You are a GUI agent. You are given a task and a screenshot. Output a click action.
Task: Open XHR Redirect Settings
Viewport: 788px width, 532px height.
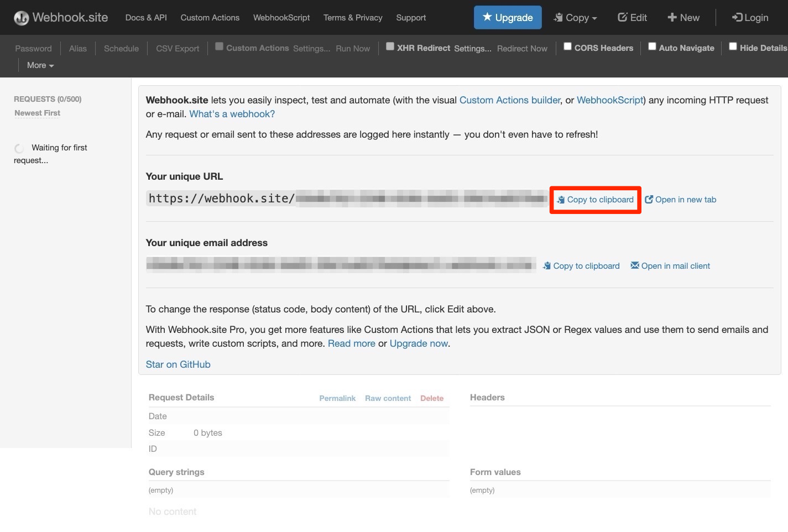pyautogui.click(x=473, y=49)
